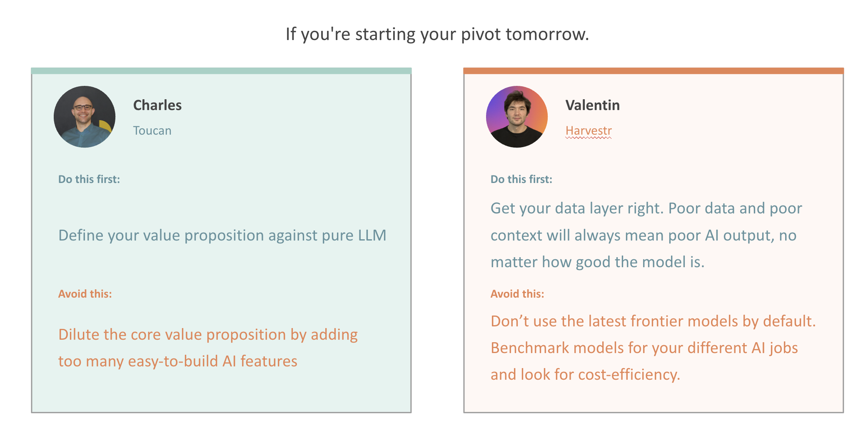
Task: Click Valentin's profile photo
Action: [x=517, y=117]
